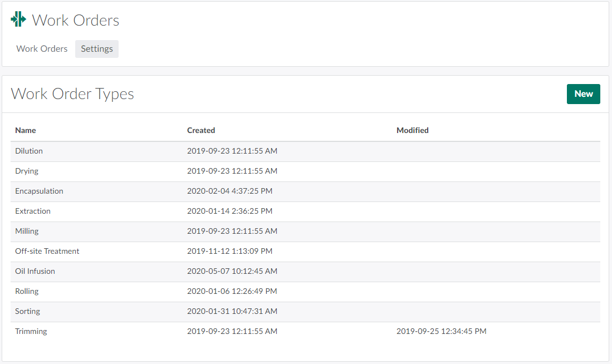Select the Drying row
Image resolution: width=612 pixels, height=364 pixels.
pos(27,171)
